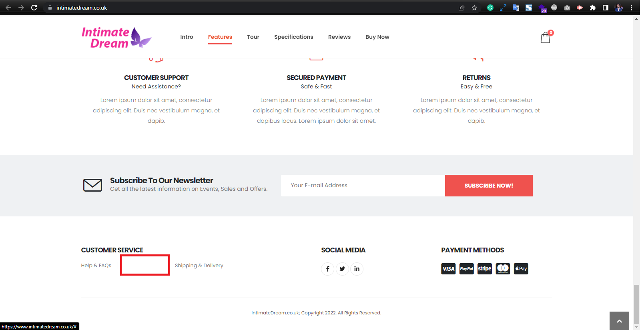Reload the page in the browser
This screenshot has height=330, width=644.
[x=34, y=8]
